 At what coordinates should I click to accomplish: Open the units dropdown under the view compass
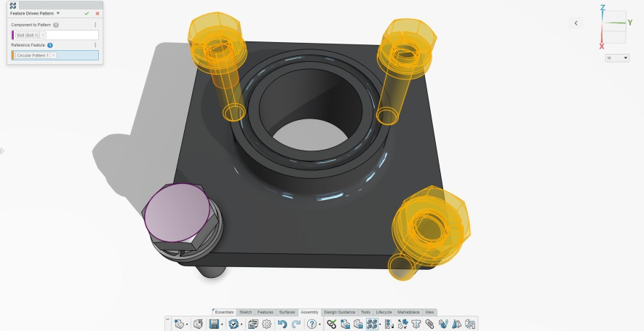(617, 57)
